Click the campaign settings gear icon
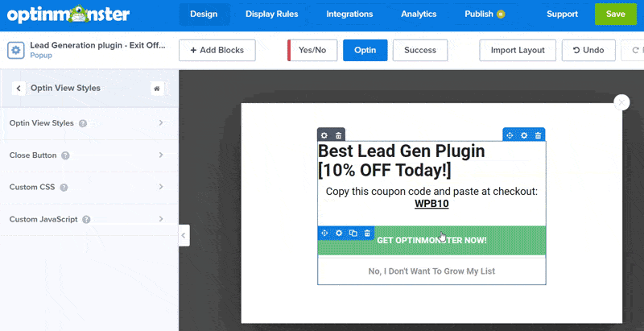This screenshot has width=644, height=331. [x=15, y=50]
